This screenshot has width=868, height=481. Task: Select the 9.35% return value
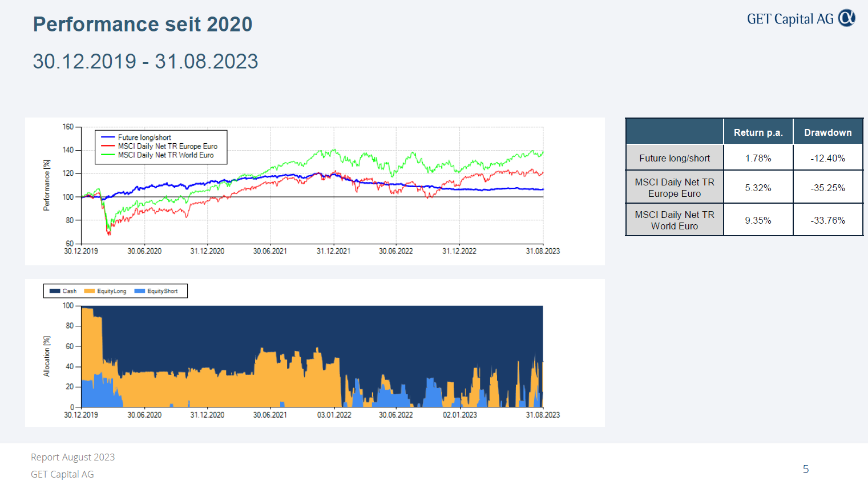pos(758,220)
